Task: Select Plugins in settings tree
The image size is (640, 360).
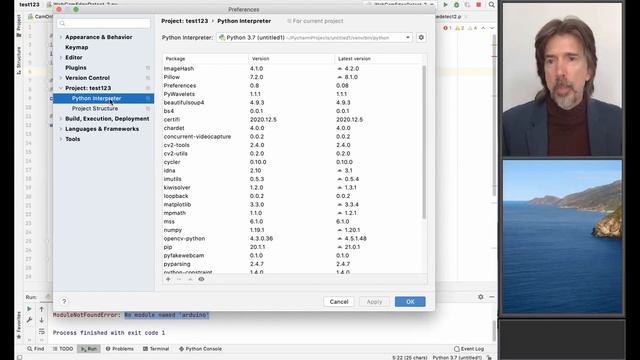Action: (76, 68)
